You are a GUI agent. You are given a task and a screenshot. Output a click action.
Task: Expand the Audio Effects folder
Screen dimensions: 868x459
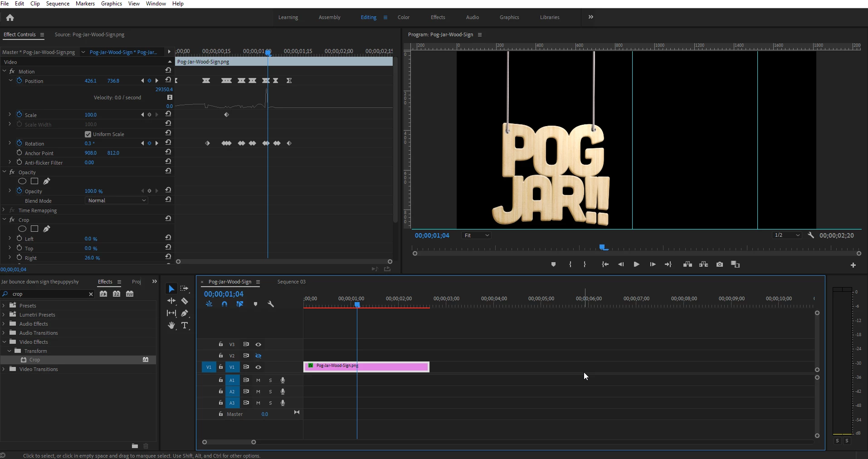tap(4, 324)
